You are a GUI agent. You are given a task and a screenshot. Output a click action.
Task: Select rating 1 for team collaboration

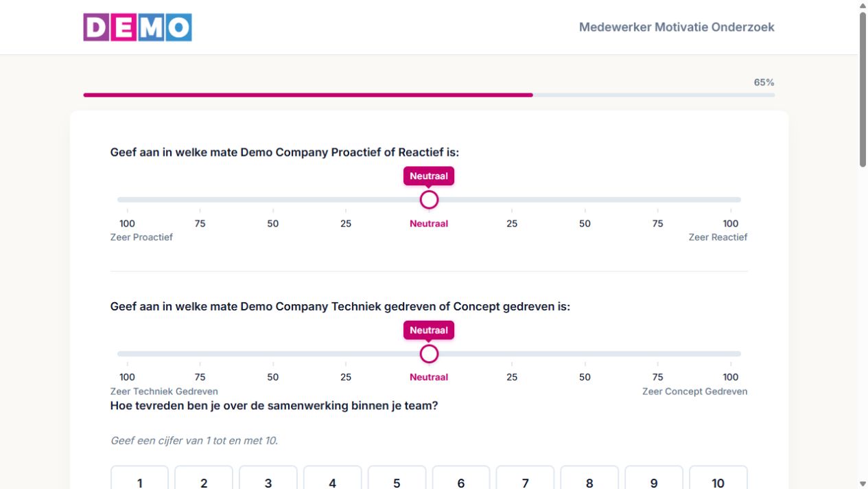click(x=139, y=478)
